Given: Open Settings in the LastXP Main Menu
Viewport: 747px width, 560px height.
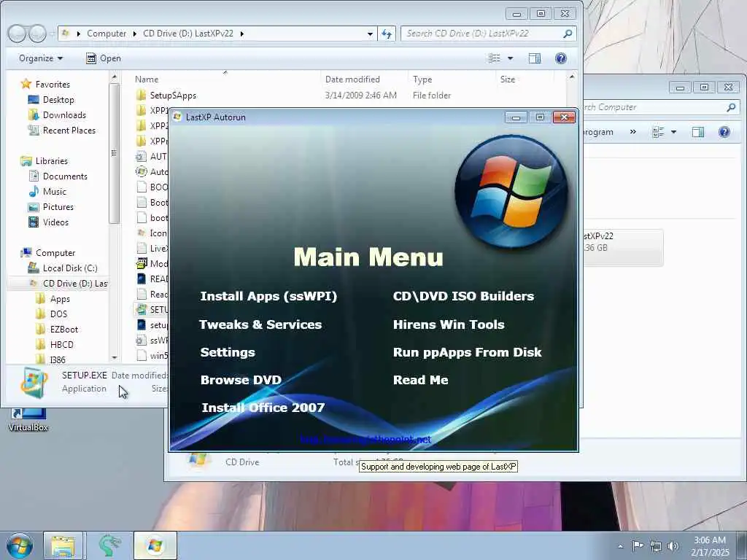Looking at the screenshot, I should click(228, 352).
